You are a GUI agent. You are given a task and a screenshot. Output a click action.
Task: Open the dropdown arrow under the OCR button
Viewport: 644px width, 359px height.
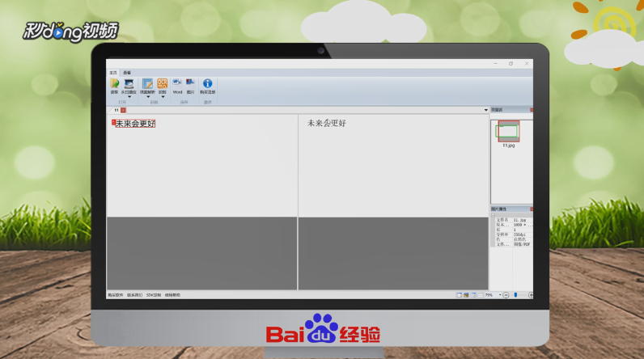(x=163, y=97)
